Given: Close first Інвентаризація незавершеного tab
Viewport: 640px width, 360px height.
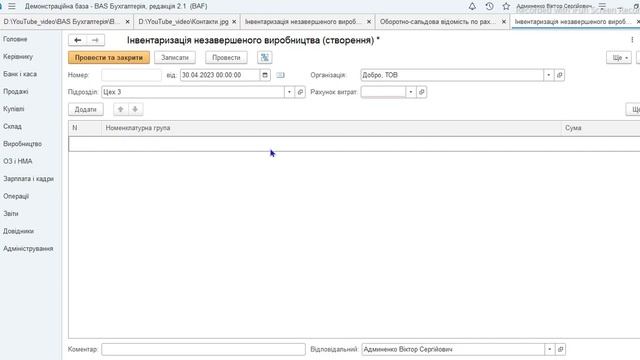Looking at the screenshot, I should pyautogui.click(x=369, y=22).
